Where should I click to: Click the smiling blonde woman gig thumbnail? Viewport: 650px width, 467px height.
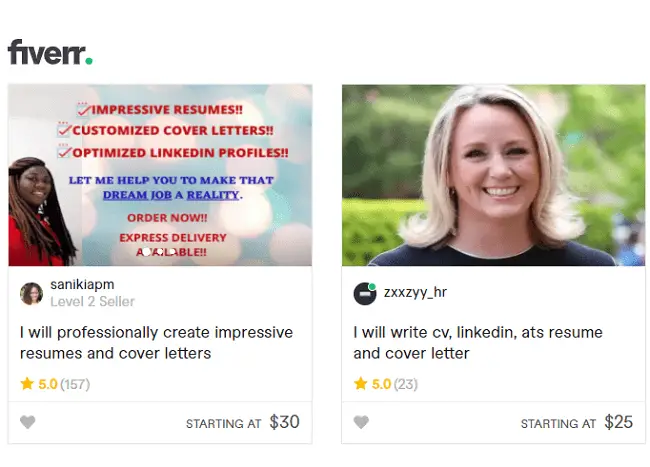tap(493, 175)
